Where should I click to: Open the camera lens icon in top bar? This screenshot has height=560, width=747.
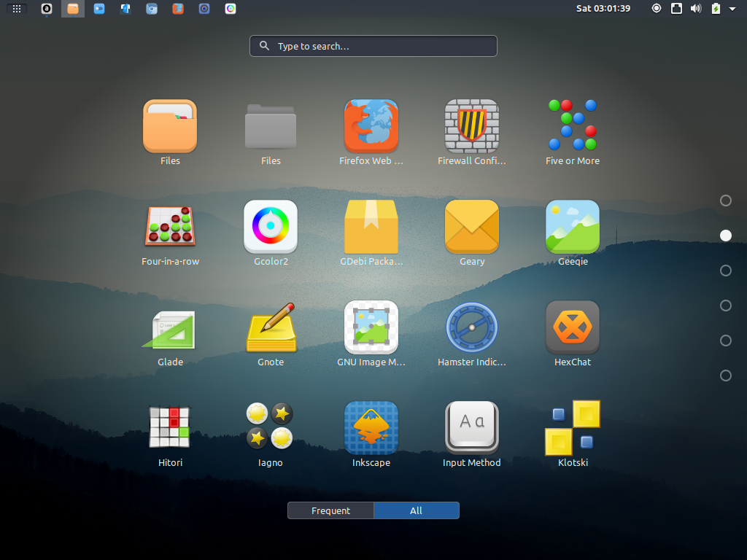204,9
